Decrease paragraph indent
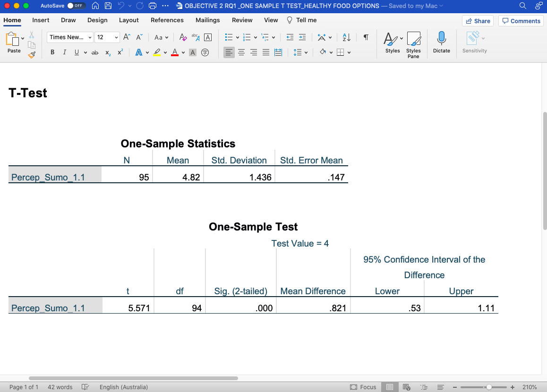Viewport: 547px width, 392px height. tap(290, 37)
